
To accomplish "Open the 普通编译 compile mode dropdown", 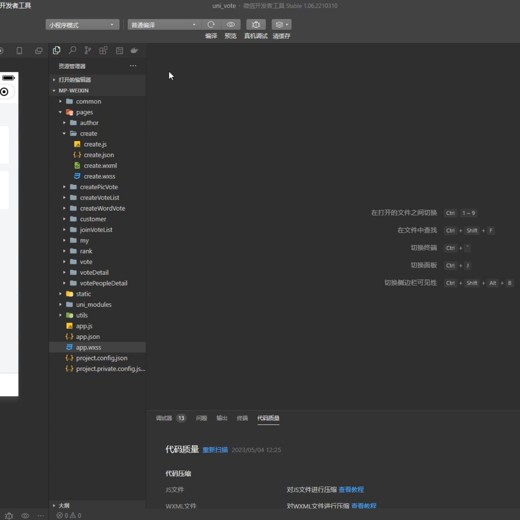I will click(164, 25).
